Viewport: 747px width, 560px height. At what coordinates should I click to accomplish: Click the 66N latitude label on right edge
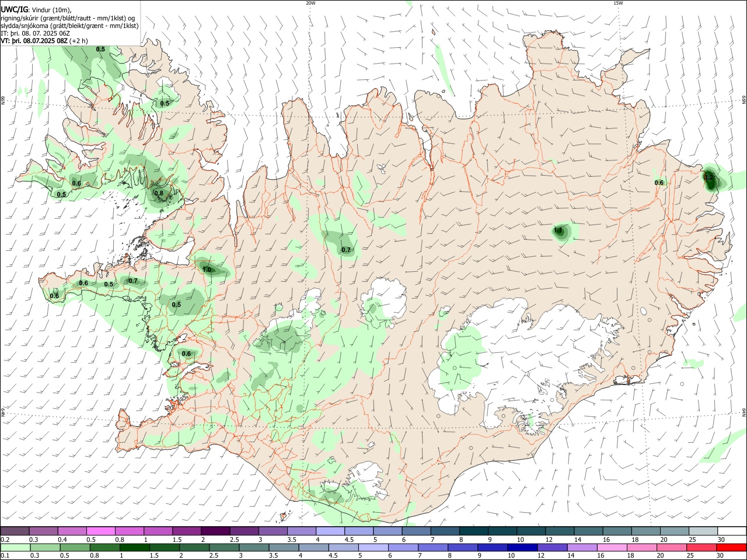coord(744,100)
